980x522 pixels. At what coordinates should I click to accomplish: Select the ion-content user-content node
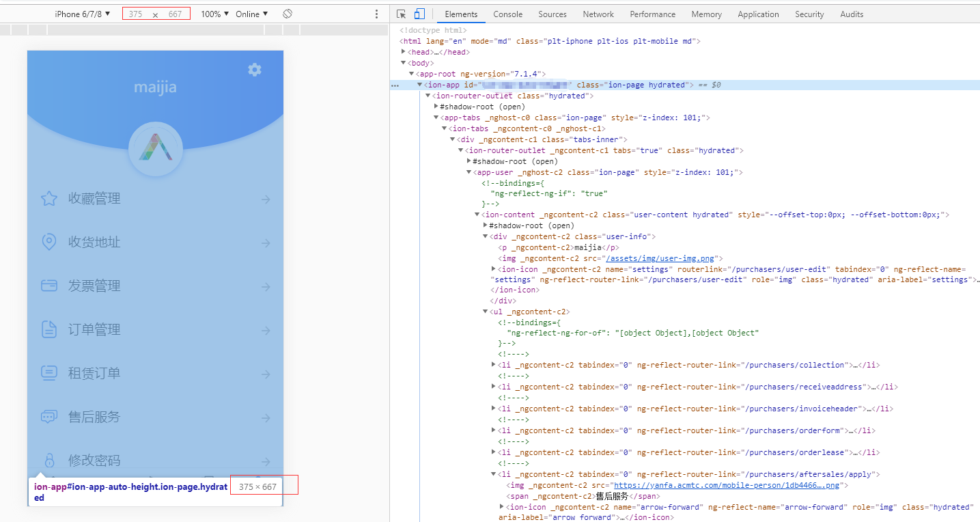point(715,215)
